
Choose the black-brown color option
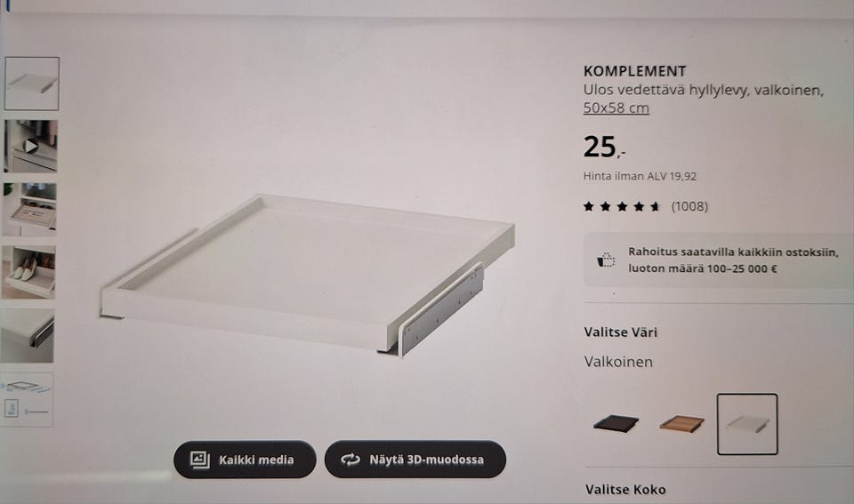coord(616,423)
